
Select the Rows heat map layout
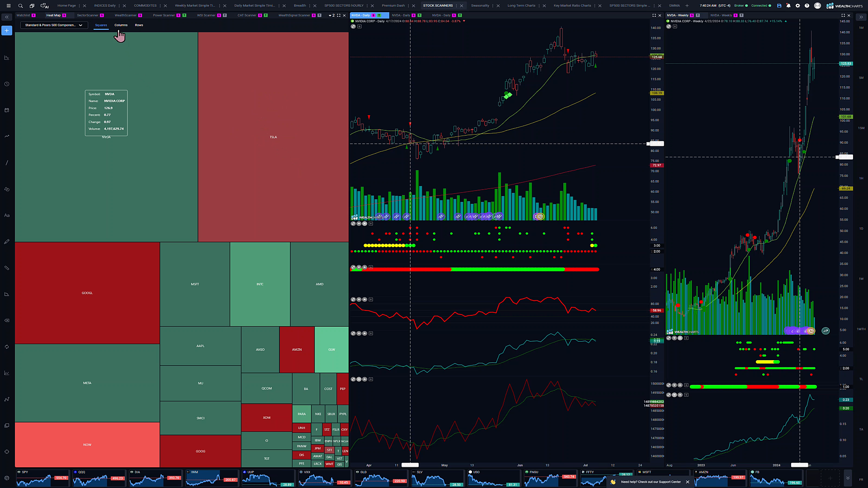(139, 25)
